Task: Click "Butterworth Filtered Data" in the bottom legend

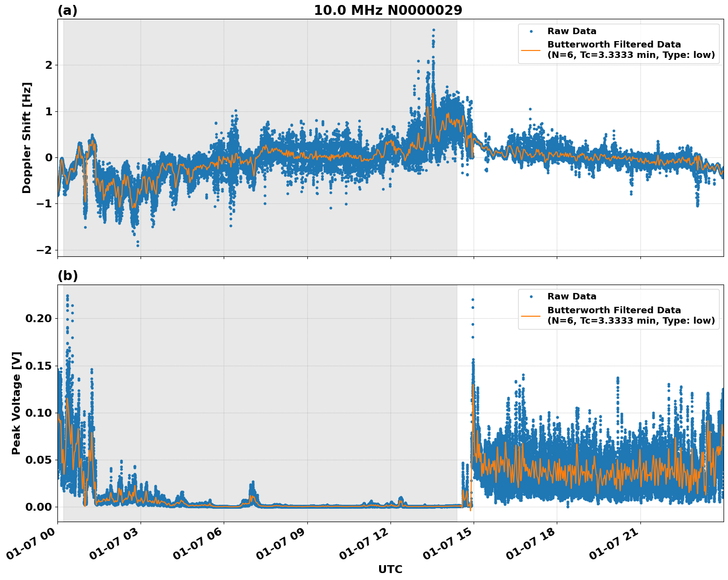Action: coord(614,310)
